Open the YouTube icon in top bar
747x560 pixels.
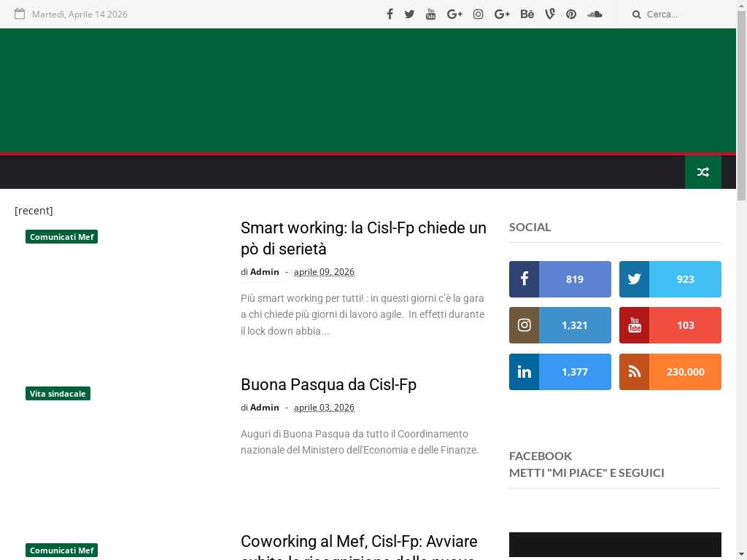coord(430,14)
